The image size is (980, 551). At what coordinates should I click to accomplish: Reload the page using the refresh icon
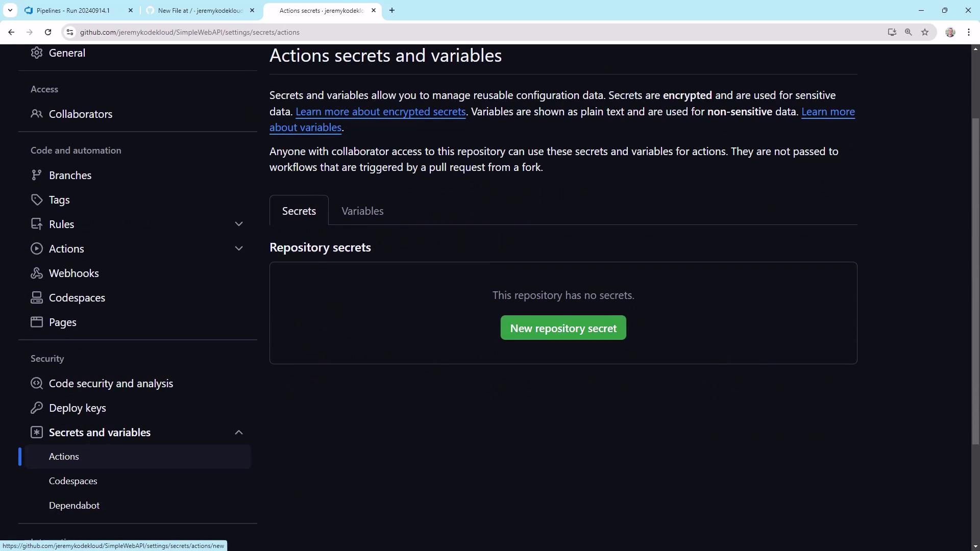48,32
